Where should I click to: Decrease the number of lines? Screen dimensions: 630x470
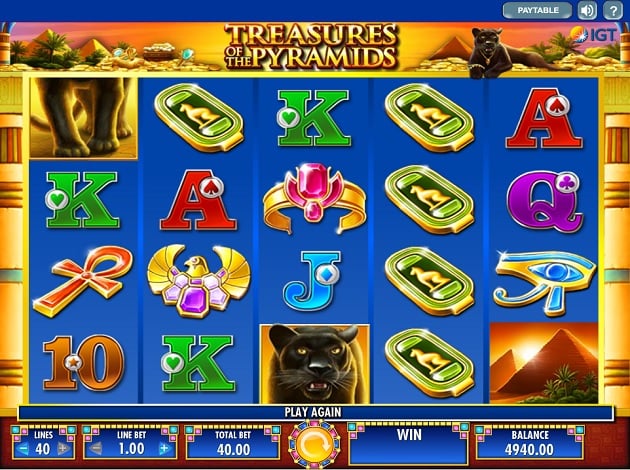24,448
